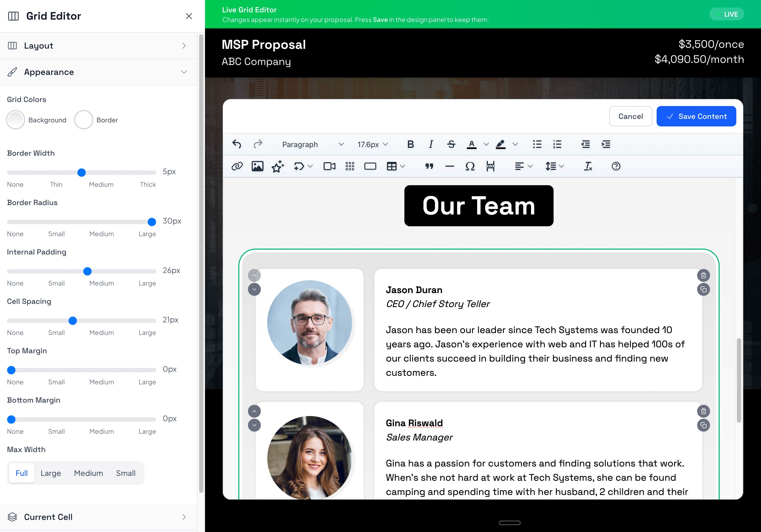Click the Insert Link icon
This screenshot has width=761, height=532.
(237, 166)
